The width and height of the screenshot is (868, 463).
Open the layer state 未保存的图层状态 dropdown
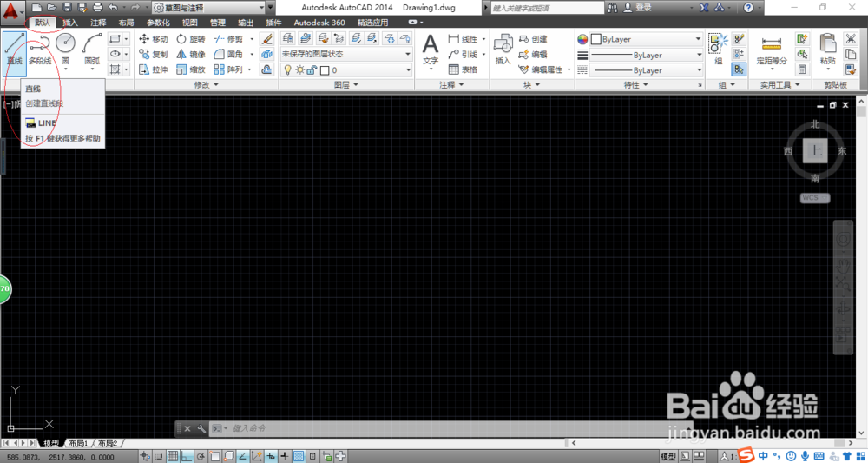pyautogui.click(x=346, y=54)
